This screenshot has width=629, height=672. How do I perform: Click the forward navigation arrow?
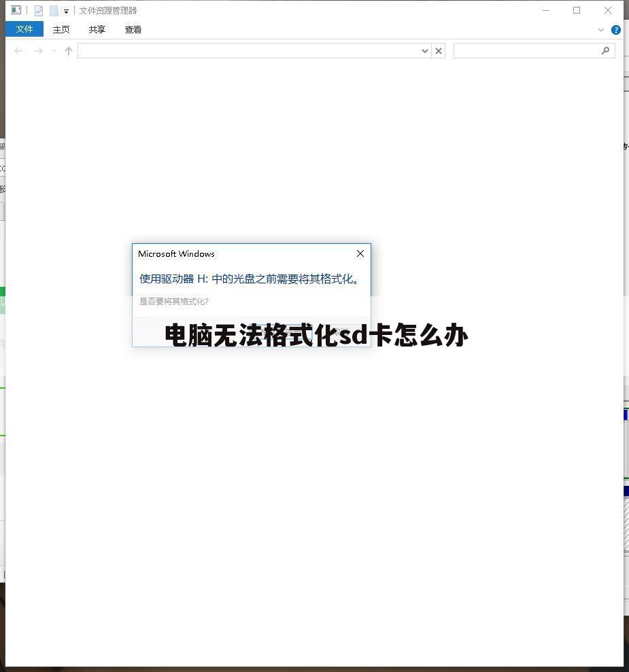(39, 50)
